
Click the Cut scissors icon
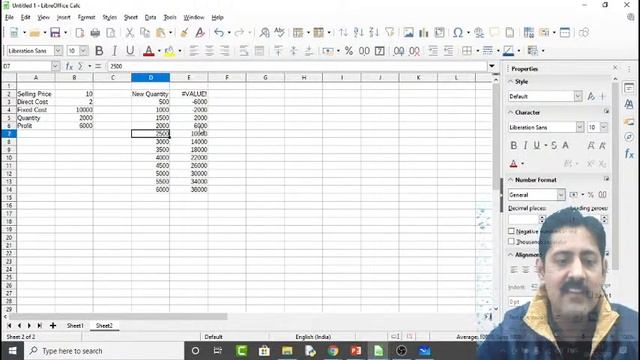[x=129, y=33]
